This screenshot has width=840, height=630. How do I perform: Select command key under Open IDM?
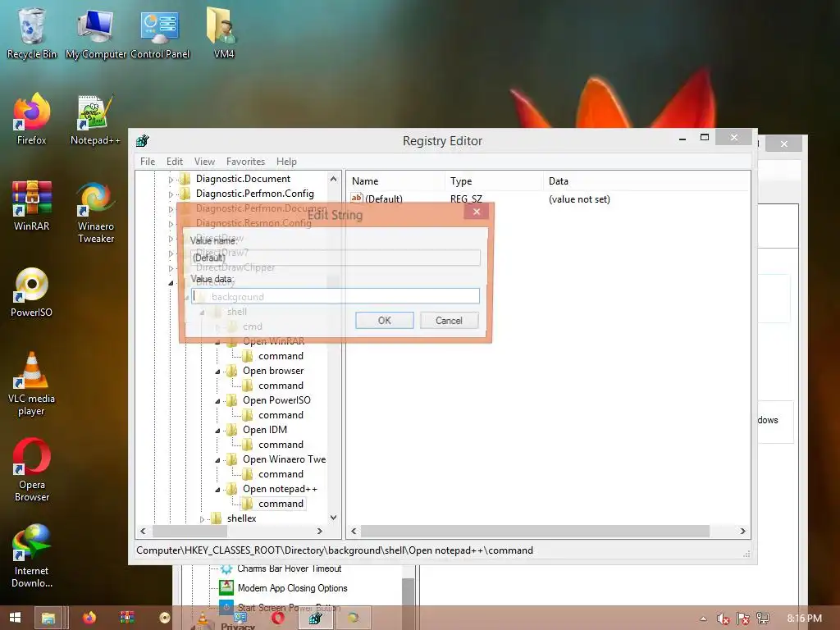coord(281,444)
